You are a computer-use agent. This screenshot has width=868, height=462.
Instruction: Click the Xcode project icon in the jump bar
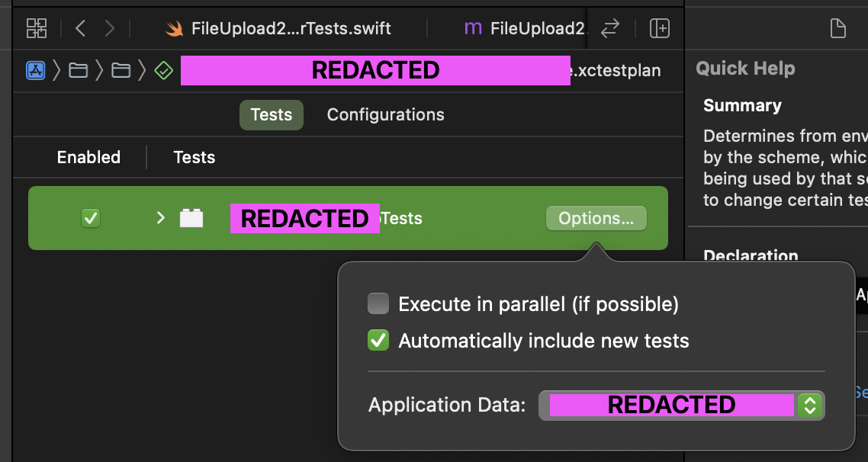35,70
